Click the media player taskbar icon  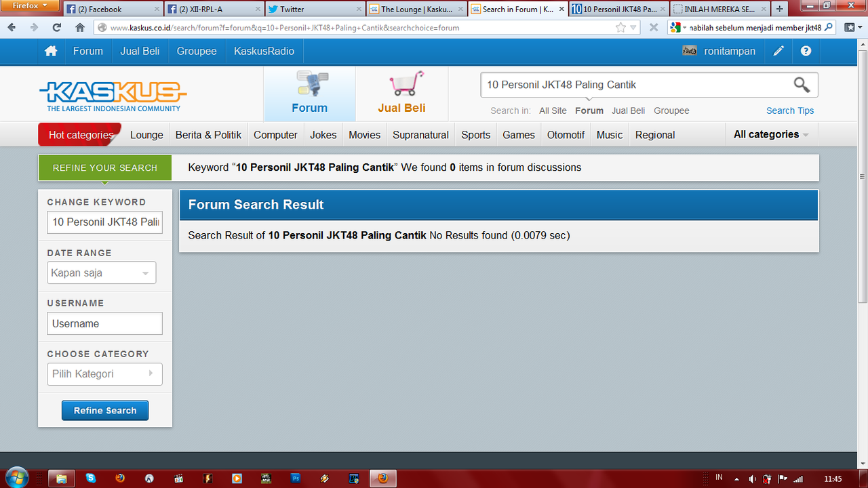237,479
